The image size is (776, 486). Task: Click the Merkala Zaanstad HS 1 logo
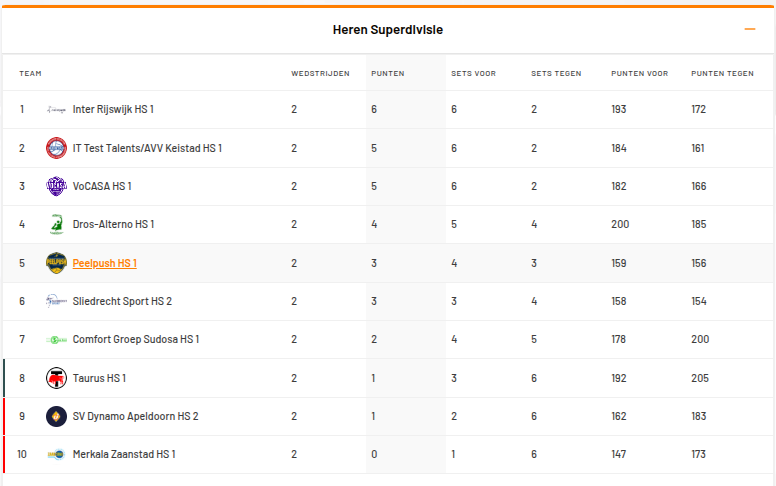(x=56, y=455)
